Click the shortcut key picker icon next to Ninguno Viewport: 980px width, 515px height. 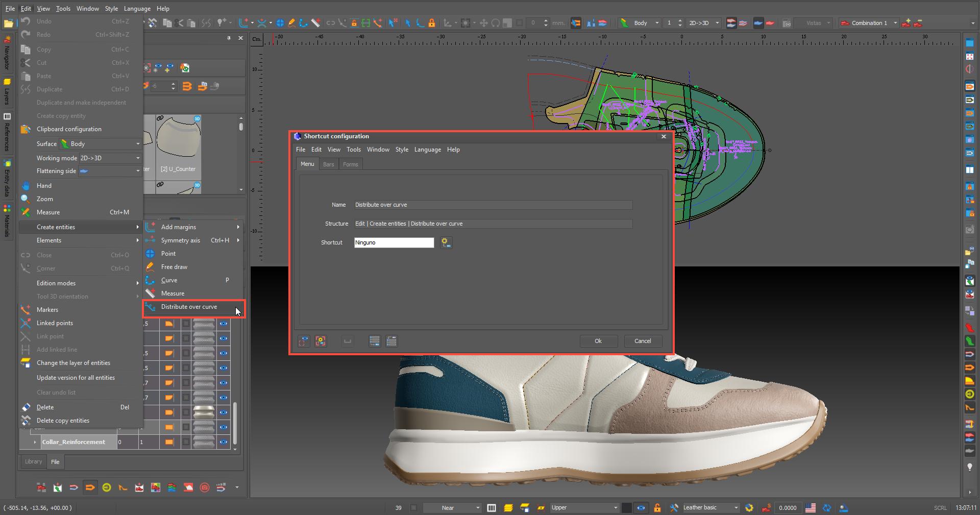446,242
